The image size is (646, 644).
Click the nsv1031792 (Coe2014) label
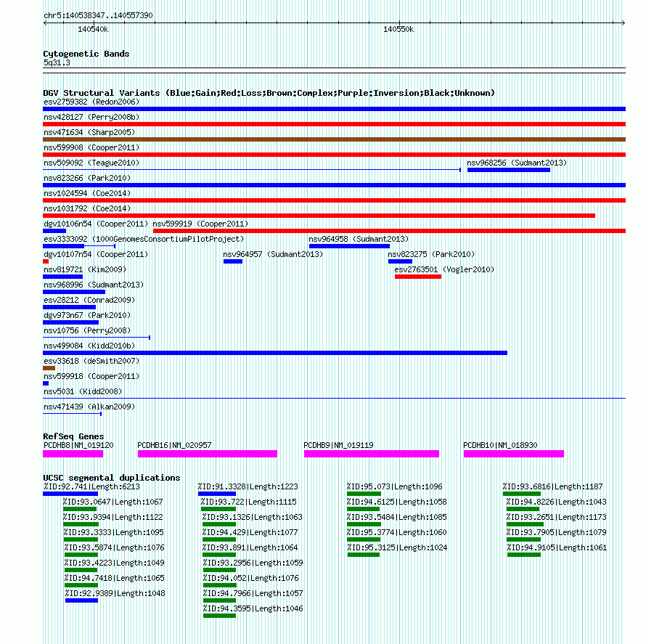[87, 208]
